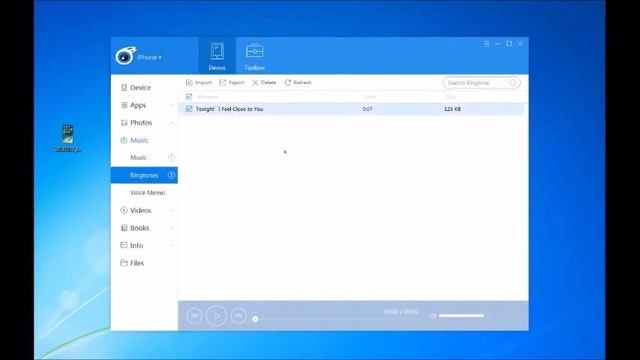
Task: Open the Toolbox tab
Action: pos(255,56)
